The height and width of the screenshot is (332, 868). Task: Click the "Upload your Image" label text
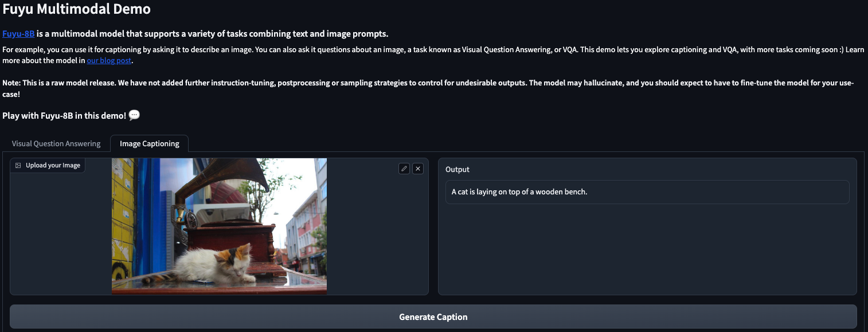pos(53,166)
